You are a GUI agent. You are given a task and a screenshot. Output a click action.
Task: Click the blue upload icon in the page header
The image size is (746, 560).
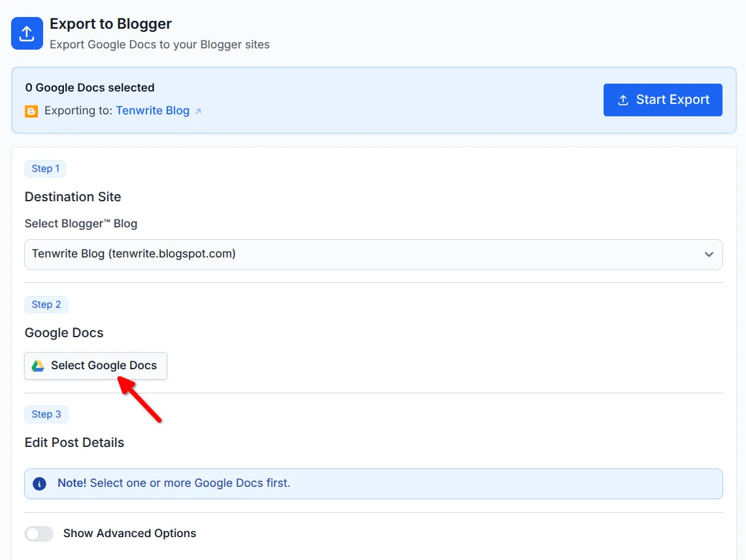pyautogui.click(x=27, y=33)
